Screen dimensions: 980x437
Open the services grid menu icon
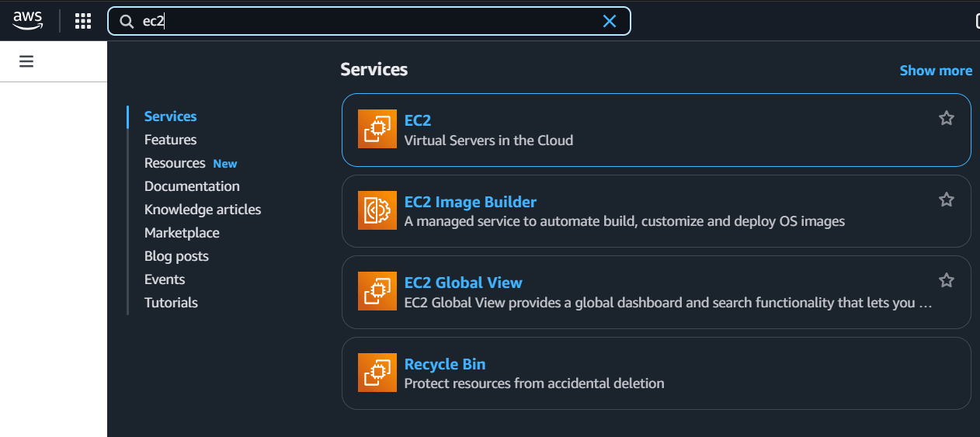83,21
